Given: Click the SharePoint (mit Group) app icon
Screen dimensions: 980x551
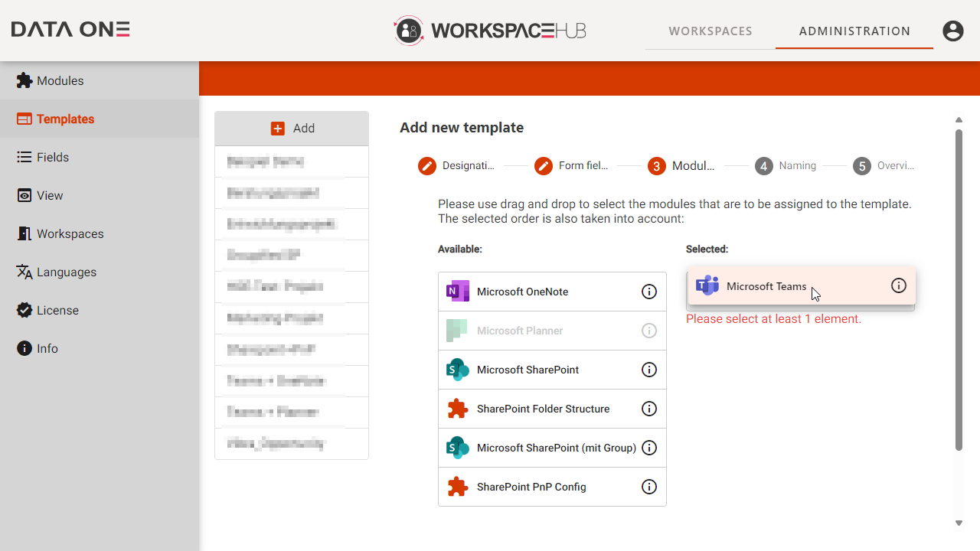Looking at the screenshot, I should tap(457, 448).
